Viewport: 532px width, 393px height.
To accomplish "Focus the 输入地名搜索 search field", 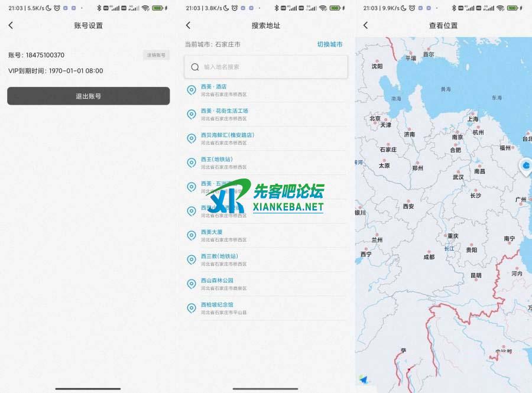I will (x=272, y=67).
